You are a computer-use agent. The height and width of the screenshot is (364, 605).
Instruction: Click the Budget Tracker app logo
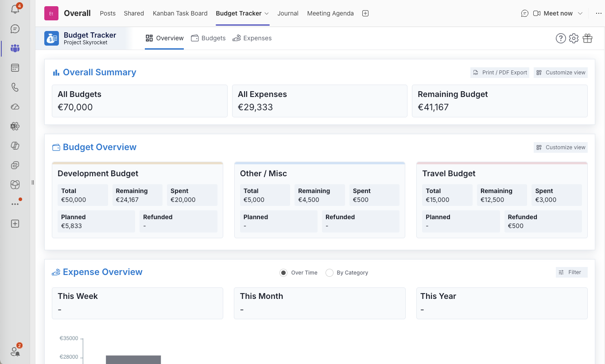52,39
